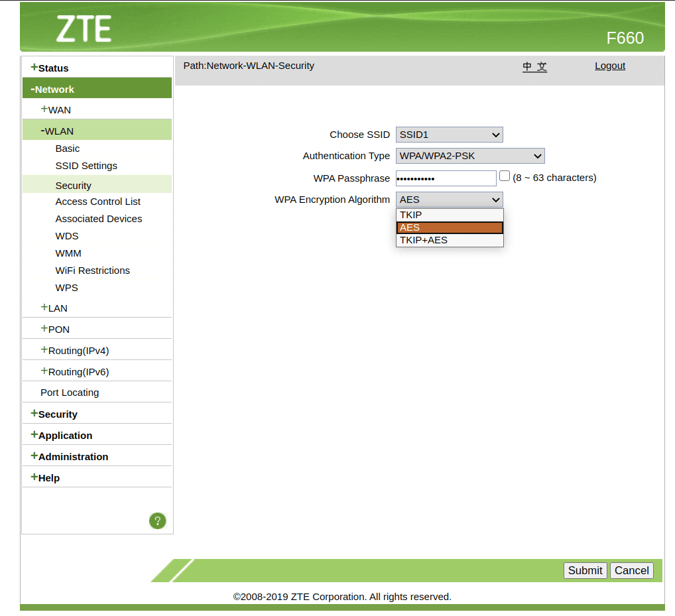Image resolution: width=675 pixels, height=616 pixels.
Task: Click the ZTE copyright footer text
Action: coord(342,597)
